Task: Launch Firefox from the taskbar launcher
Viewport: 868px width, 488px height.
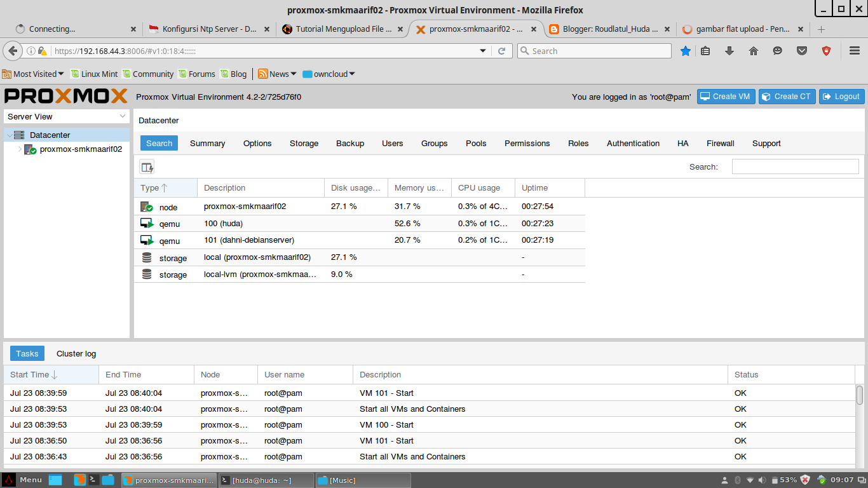Action: (79, 480)
